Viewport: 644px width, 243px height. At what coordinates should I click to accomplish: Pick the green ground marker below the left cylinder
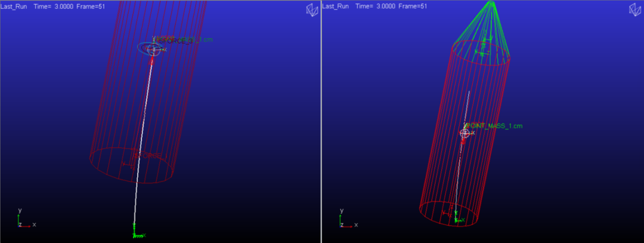click(138, 231)
